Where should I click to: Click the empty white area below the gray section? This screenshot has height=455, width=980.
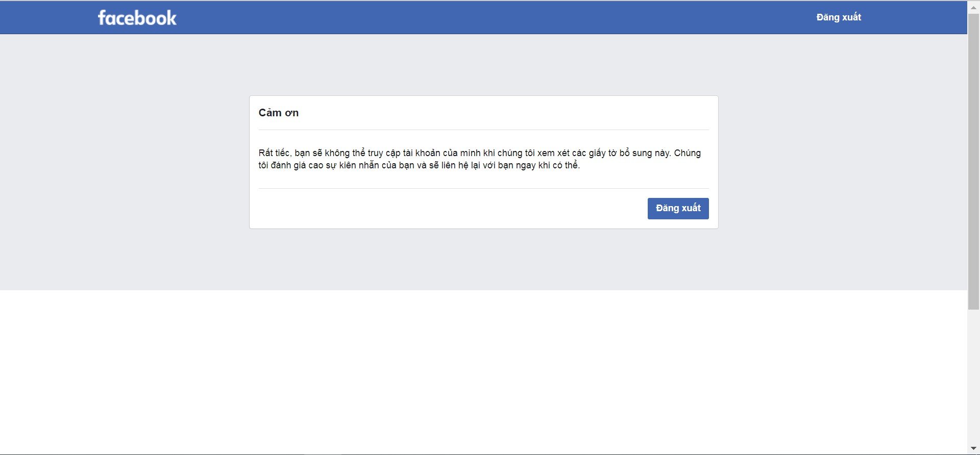click(x=483, y=371)
